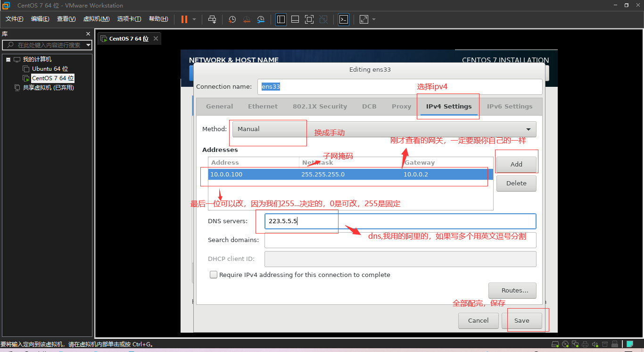Click the archive box status bar icon
644x352 pixels.
coord(604,344)
